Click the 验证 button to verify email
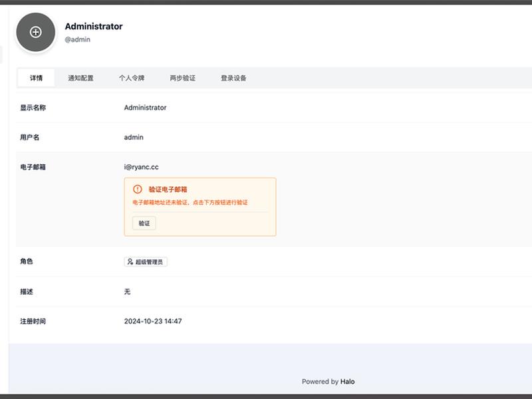This screenshot has height=399, width=532. [x=144, y=223]
